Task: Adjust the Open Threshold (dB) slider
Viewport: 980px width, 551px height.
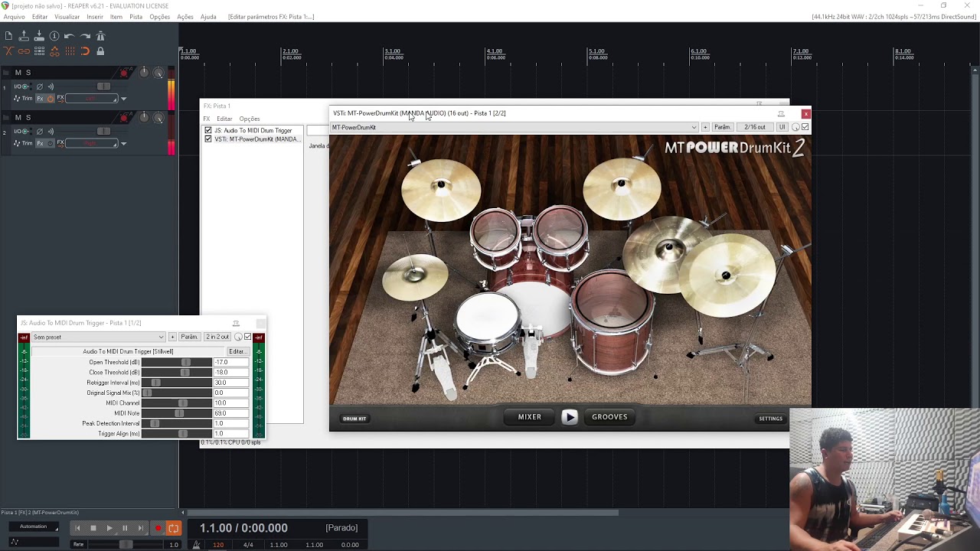Action: click(177, 362)
